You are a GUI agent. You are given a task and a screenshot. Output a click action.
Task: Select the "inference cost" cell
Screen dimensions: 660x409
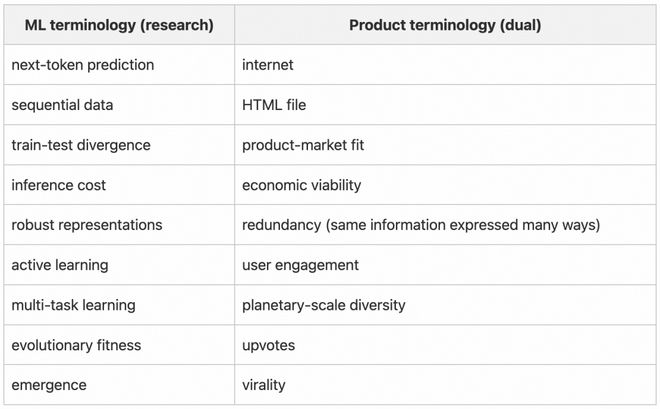pos(59,185)
